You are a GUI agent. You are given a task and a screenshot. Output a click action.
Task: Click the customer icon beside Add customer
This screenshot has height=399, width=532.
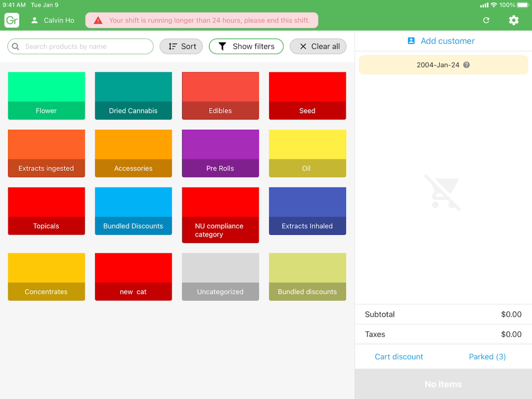click(411, 41)
